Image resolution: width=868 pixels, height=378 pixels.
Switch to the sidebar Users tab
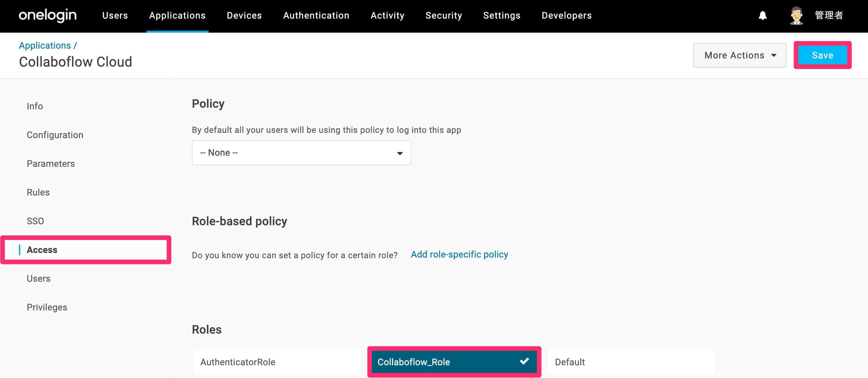coord(39,278)
